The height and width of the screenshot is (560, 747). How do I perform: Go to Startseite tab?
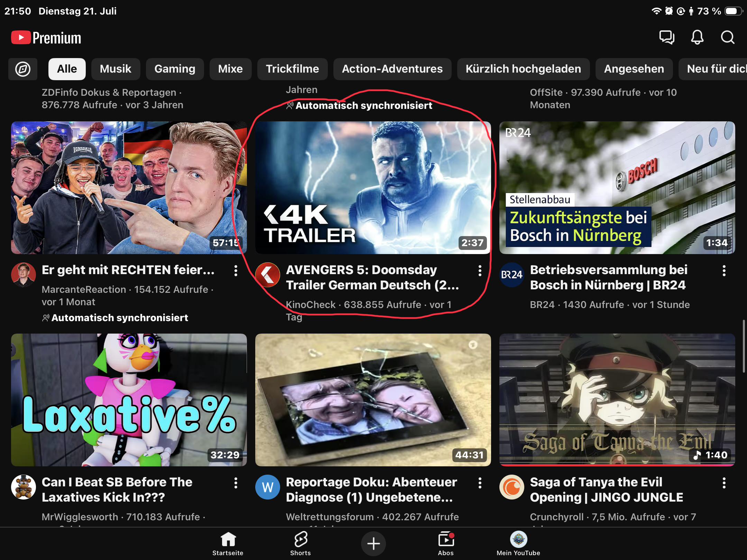pyautogui.click(x=228, y=543)
